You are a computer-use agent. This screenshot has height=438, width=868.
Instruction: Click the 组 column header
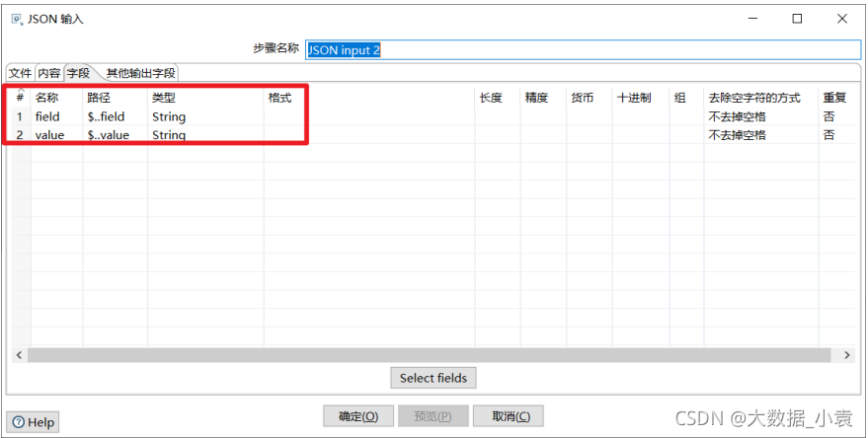click(x=686, y=98)
